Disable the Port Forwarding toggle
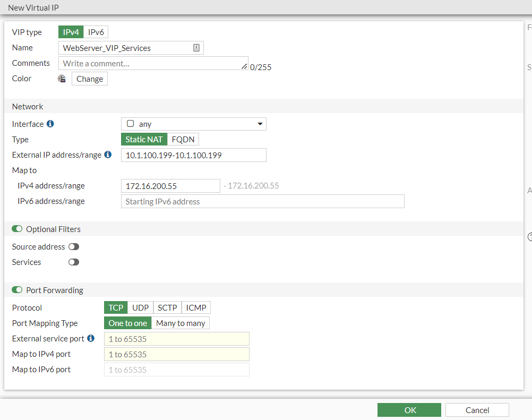The image size is (532, 420). (16, 290)
